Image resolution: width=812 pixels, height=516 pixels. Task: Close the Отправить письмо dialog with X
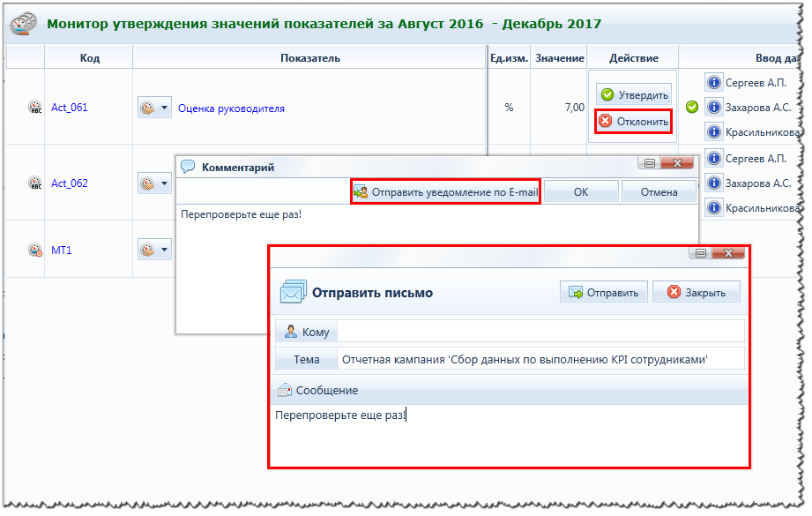coord(728,253)
